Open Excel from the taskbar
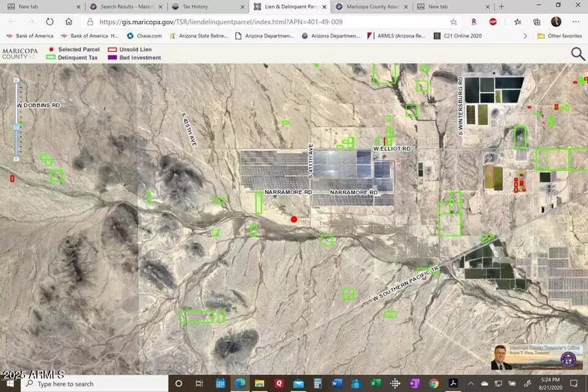 pyautogui.click(x=374, y=384)
